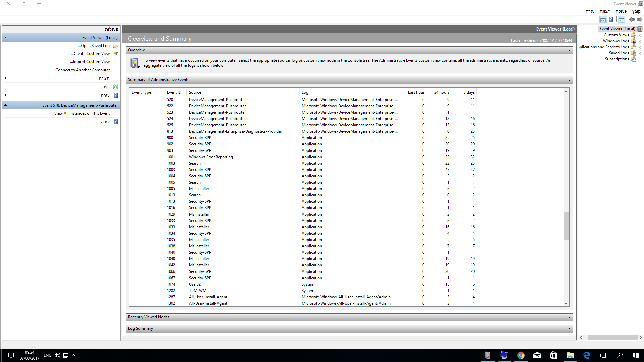Click Connect to Another Computer action
644x362 pixels.
click(81, 70)
